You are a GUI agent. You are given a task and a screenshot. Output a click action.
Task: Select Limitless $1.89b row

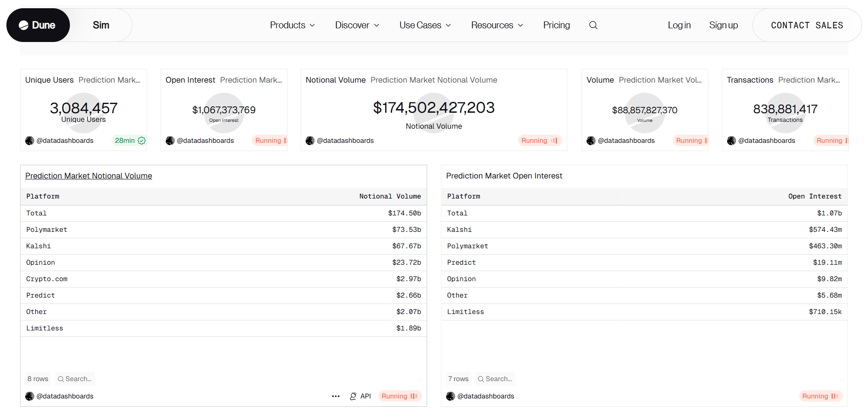point(223,328)
